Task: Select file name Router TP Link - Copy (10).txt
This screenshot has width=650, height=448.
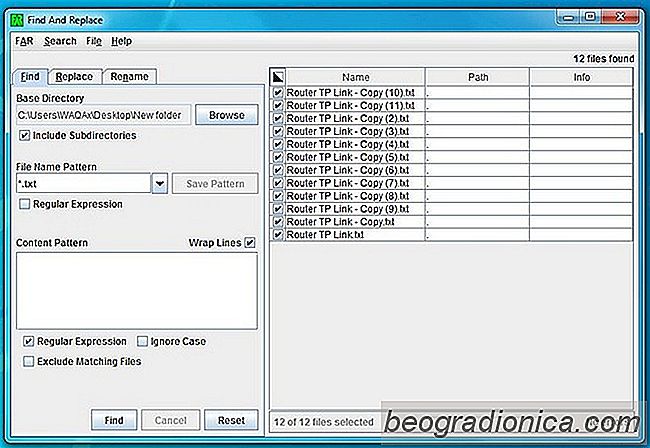Action: [x=351, y=92]
